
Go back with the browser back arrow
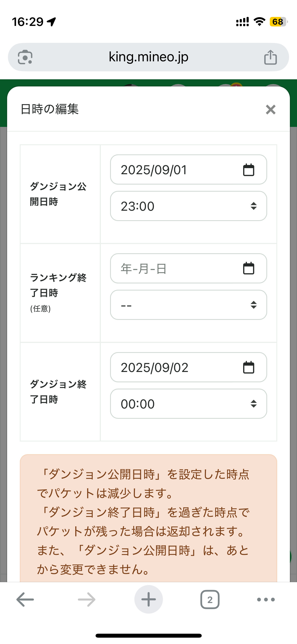[x=25, y=599]
